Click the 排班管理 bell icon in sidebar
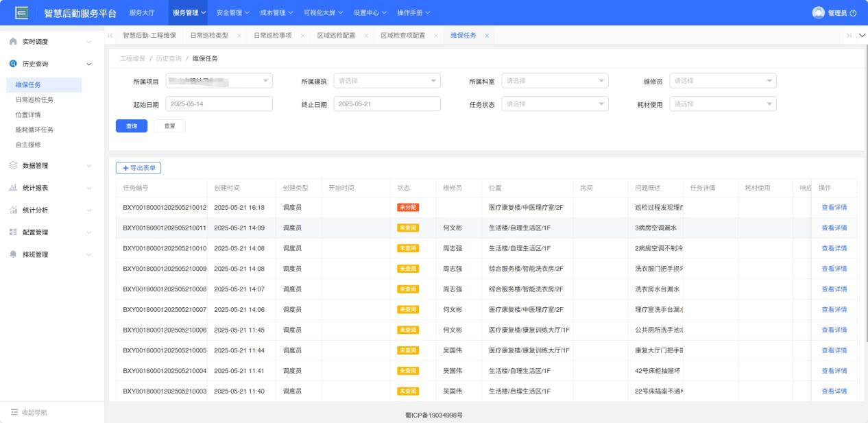The width and height of the screenshot is (868, 423). tap(13, 254)
